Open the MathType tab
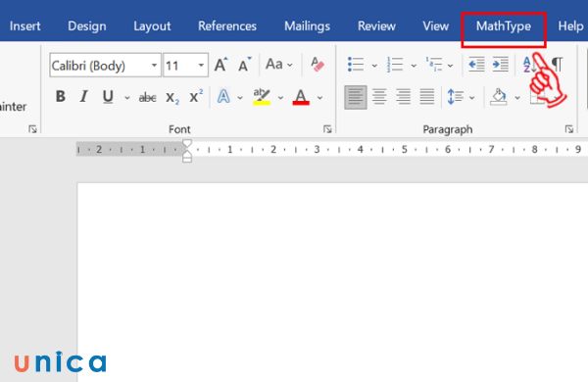588x382 pixels. click(504, 26)
